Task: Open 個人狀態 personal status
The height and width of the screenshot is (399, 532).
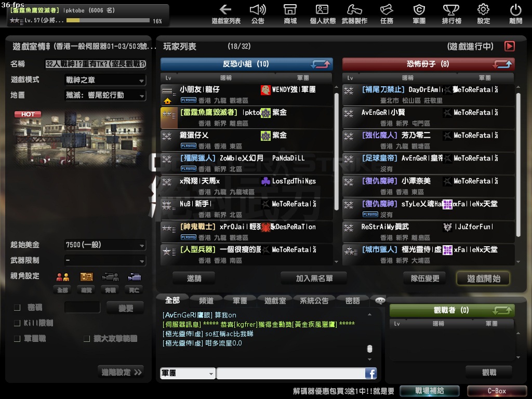Action: click(x=323, y=14)
